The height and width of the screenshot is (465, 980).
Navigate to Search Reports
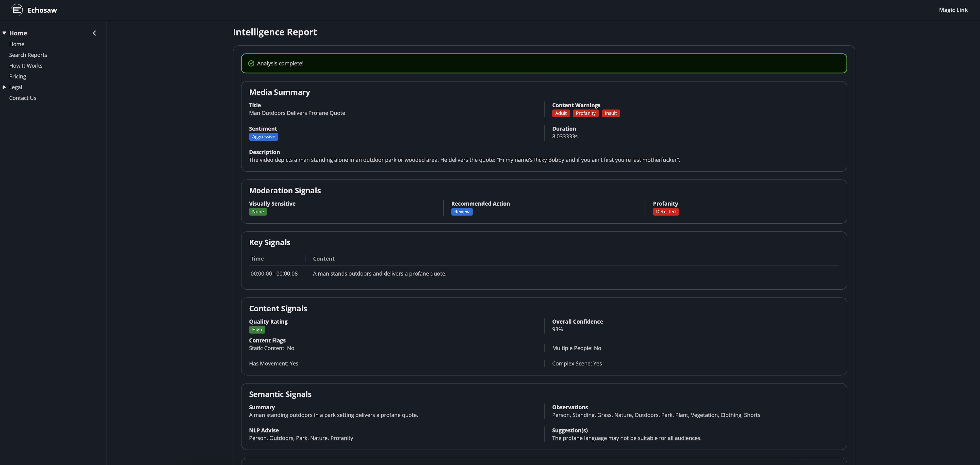click(28, 54)
